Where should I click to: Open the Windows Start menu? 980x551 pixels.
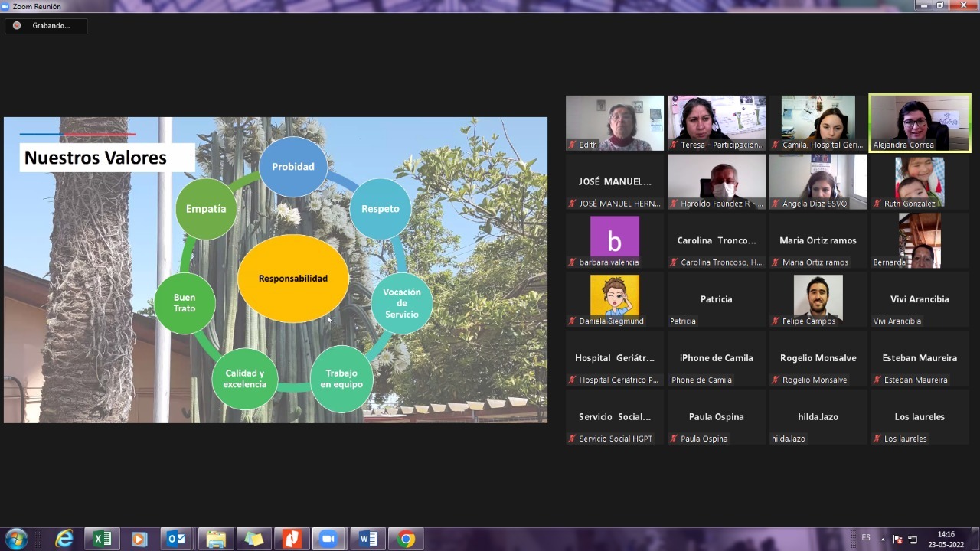click(x=15, y=539)
